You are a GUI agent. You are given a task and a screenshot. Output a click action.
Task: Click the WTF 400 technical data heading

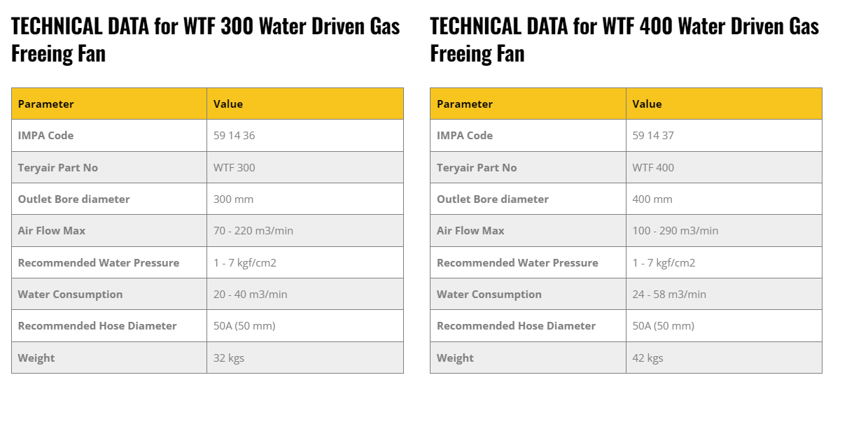pos(624,39)
